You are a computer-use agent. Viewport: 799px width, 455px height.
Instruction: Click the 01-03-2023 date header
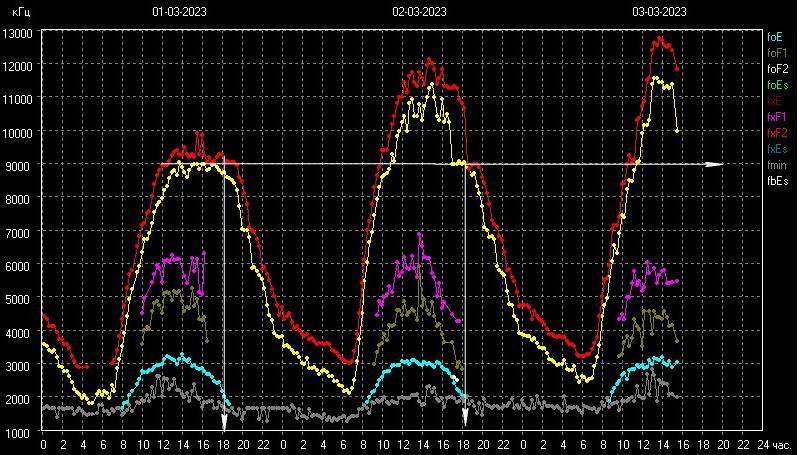tap(179, 12)
